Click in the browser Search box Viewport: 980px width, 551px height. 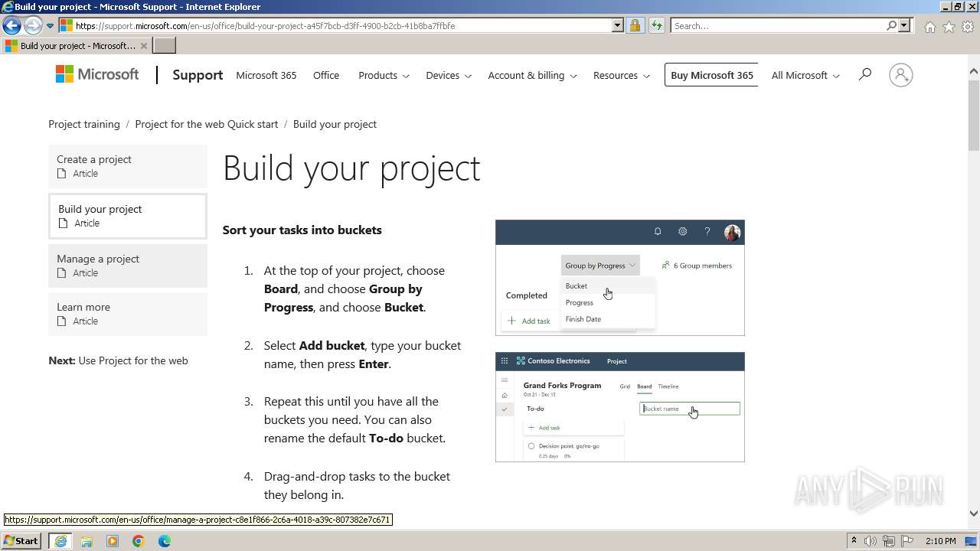tap(778, 25)
